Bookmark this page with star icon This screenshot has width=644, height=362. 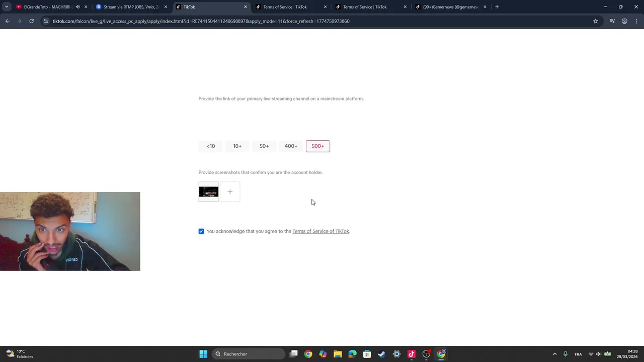[x=596, y=21]
